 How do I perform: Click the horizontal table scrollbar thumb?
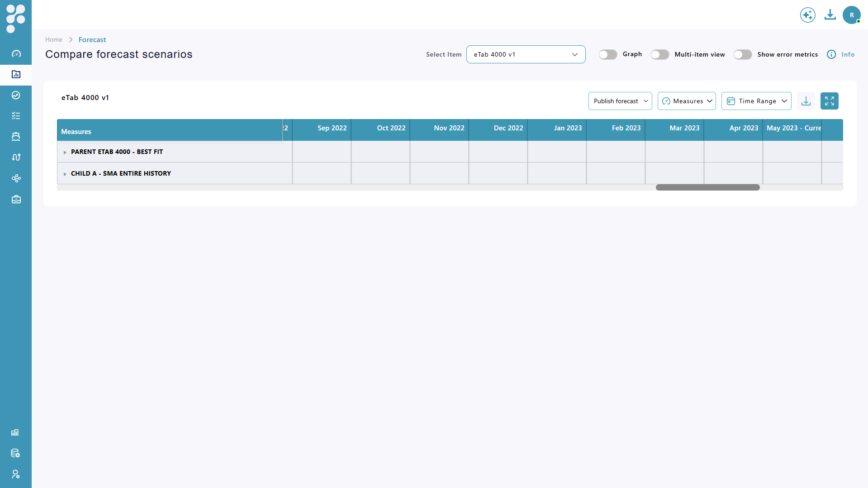[708, 187]
